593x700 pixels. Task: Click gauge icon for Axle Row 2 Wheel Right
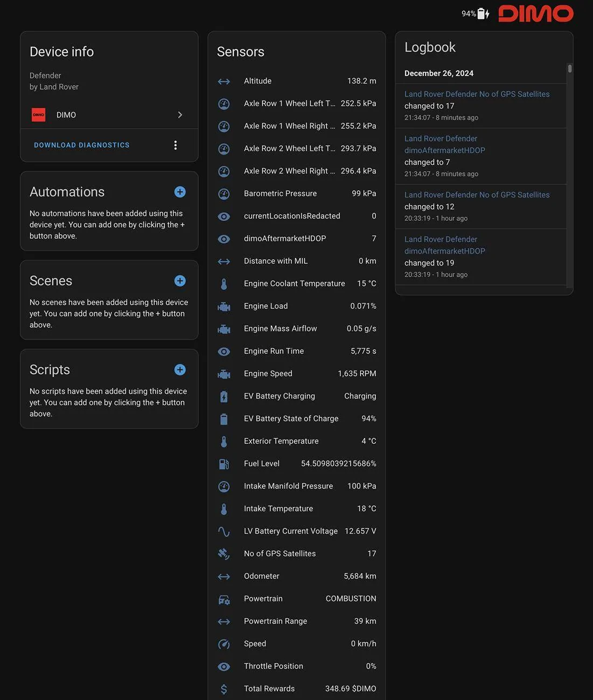(x=224, y=171)
